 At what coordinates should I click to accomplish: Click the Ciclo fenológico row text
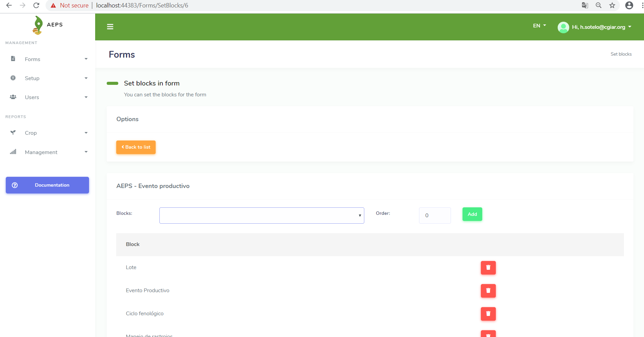click(145, 314)
